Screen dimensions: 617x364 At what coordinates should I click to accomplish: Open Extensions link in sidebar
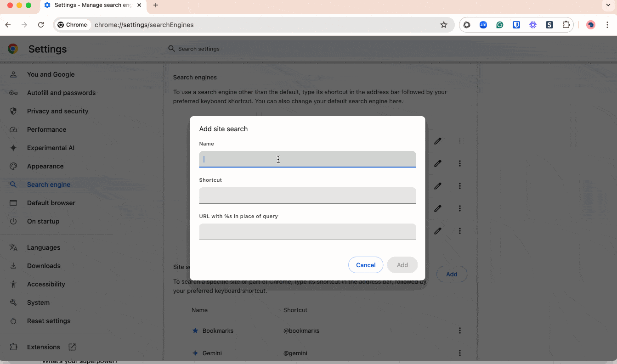point(44,347)
